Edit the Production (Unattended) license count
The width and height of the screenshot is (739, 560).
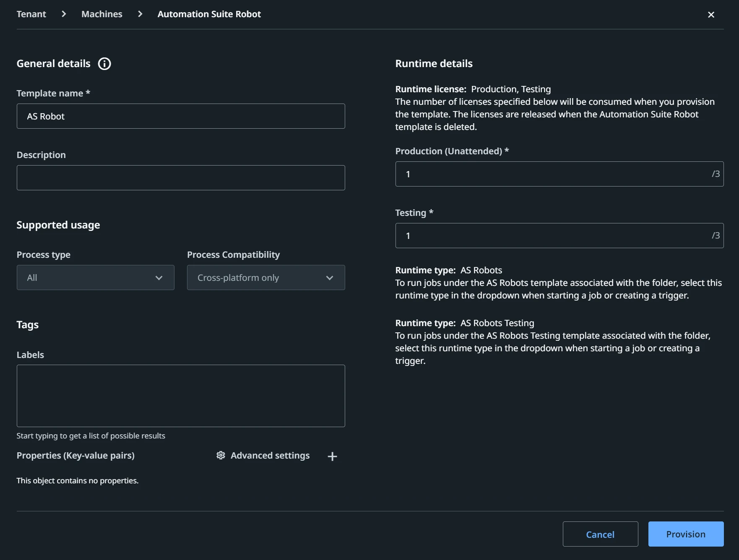(559, 174)
